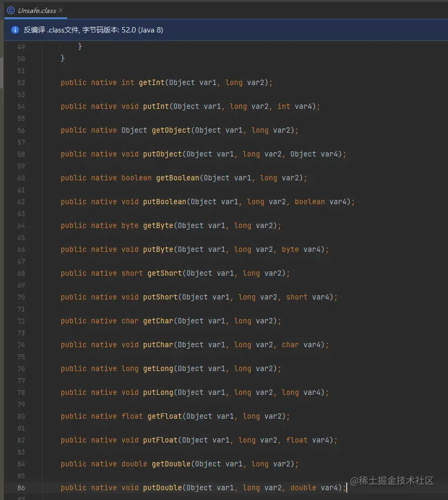The width and height of the screenshot is (448, 500).
Task: Click the int return type on line 52
Action: coord(127,82)
